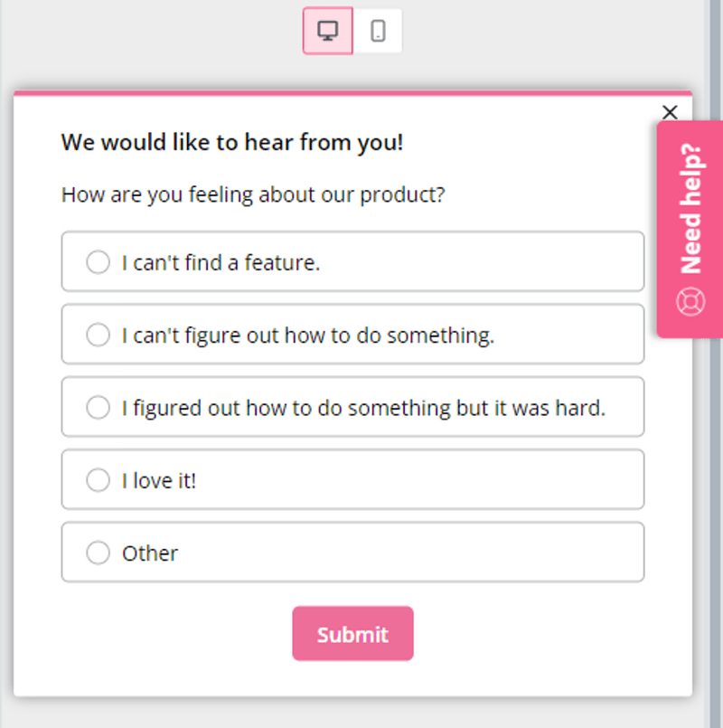Submit the product feedback survey
The image size is (723, 728).
coord(352,633)
